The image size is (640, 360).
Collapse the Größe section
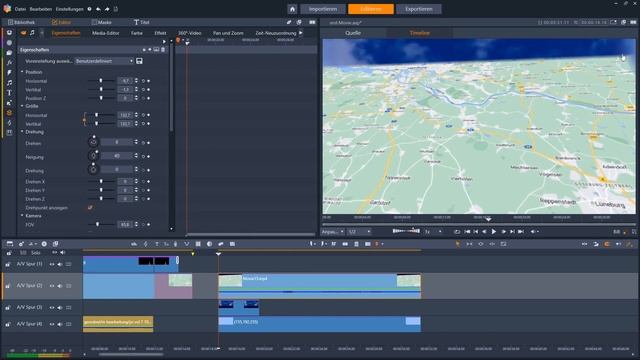[x=22, y=106]
